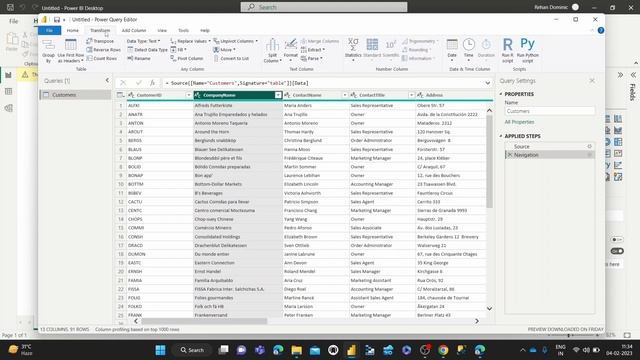Click Unpivot Columns command
This screenshot has height=360, width=640.
click(236, 41)
